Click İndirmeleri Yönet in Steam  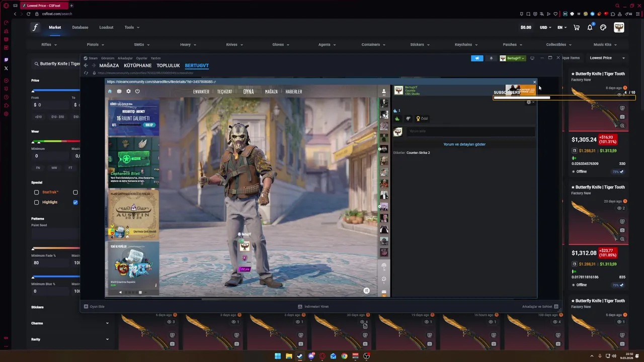point(313,306)
